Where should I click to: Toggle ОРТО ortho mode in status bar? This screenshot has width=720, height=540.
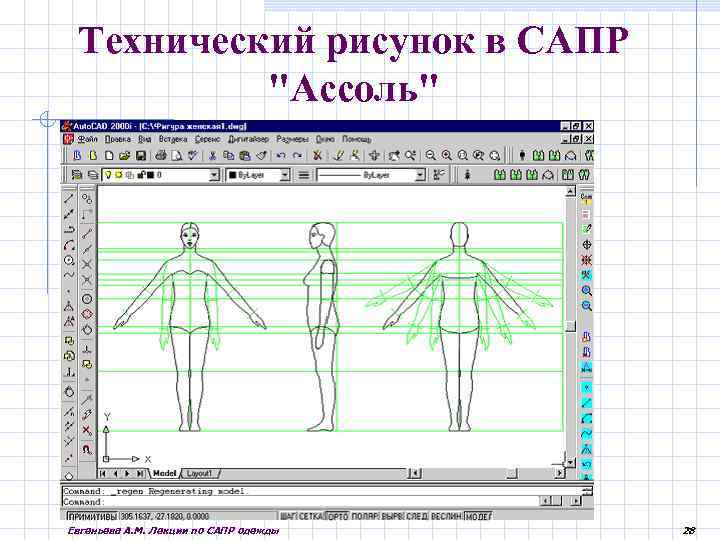(338, 517)
